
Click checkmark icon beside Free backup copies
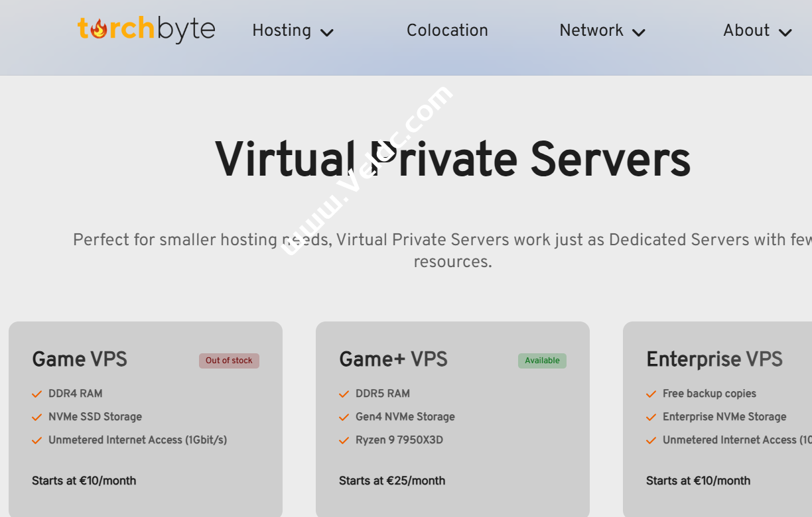click(651, 394)
